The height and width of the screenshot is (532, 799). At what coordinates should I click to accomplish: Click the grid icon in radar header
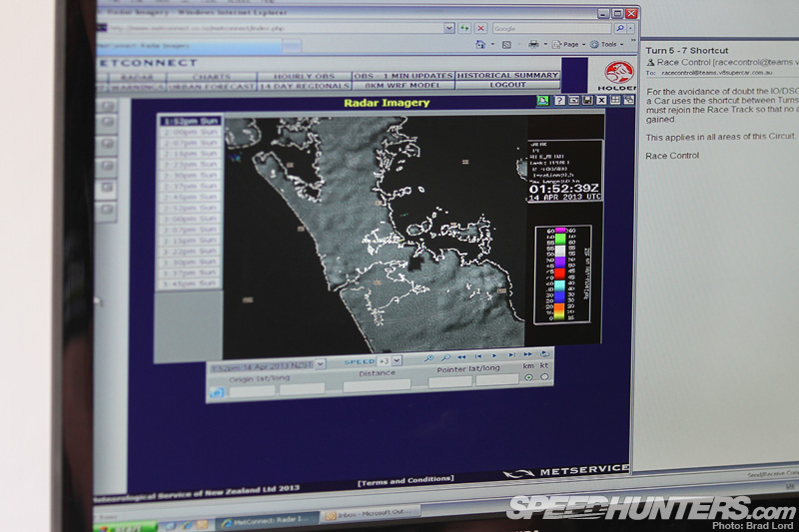click(615, 100)
